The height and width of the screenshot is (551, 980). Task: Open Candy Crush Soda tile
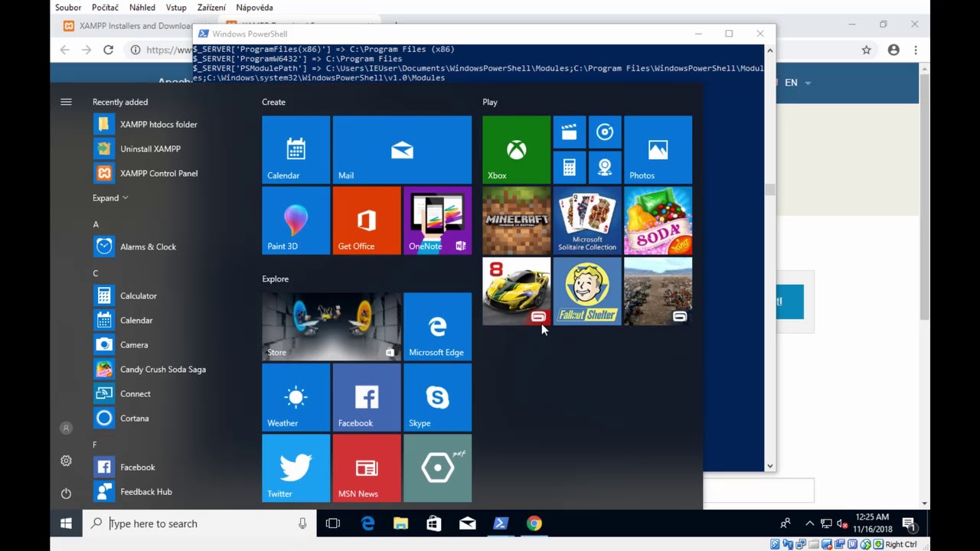[x=658, y=220]
